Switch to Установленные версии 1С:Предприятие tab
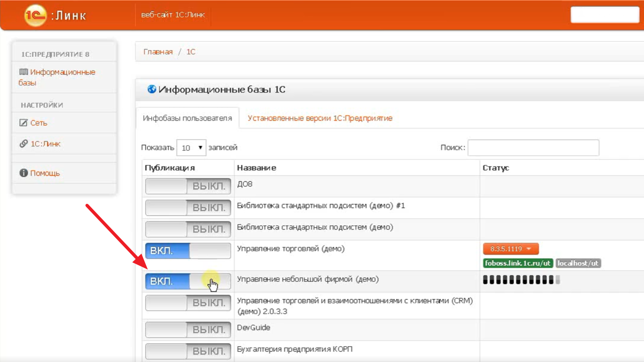This screenshot has width=644, height=362. click(x=320, y=118)
